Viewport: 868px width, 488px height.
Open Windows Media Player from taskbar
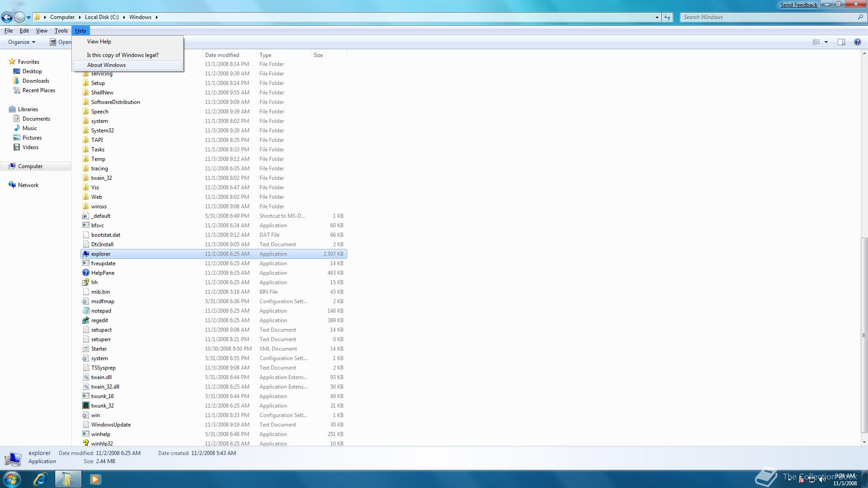click(95, 479)
